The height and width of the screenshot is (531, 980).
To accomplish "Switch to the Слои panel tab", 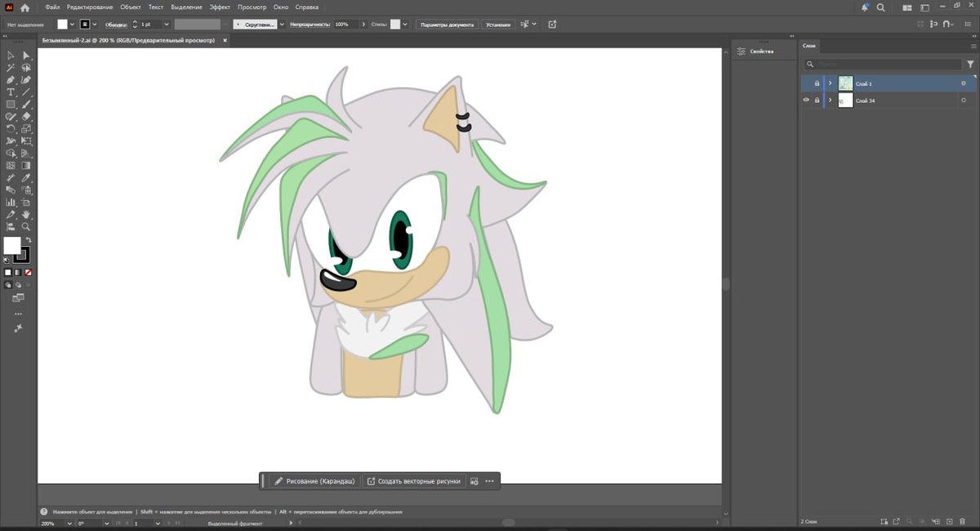I will coord(809,46).
